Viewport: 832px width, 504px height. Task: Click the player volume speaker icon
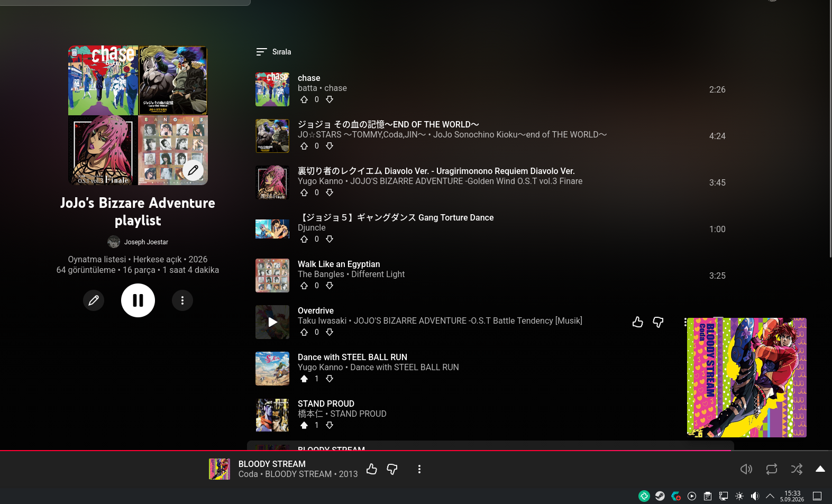click(746, 469)
